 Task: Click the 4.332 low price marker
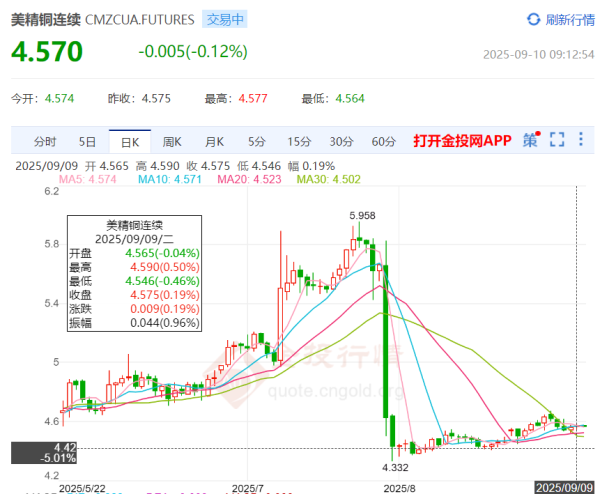point(396,466)
